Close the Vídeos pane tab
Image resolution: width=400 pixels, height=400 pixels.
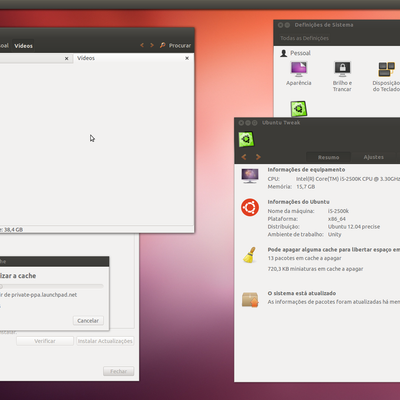[187, 58]
